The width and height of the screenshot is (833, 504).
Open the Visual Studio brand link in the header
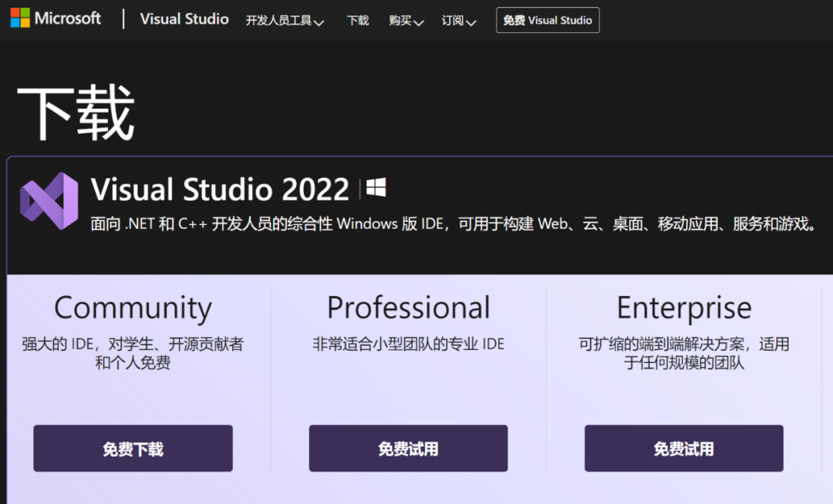coord(184,19)
